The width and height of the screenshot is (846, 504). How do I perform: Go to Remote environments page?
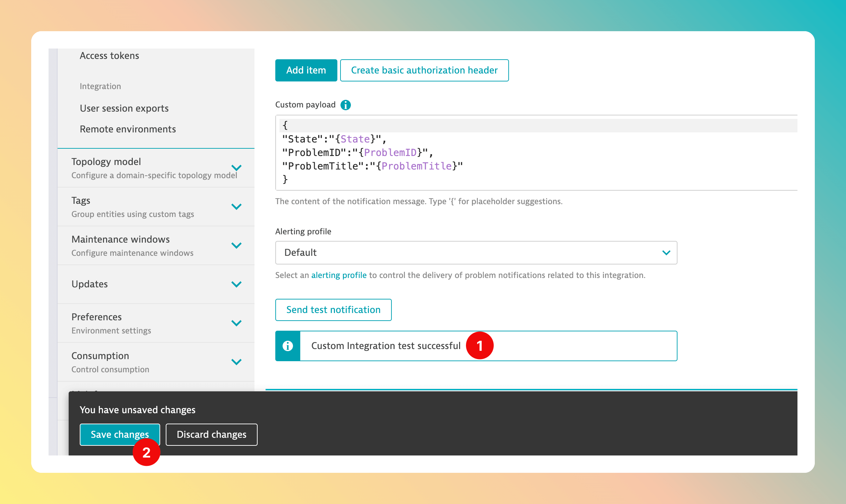[128, 129]
